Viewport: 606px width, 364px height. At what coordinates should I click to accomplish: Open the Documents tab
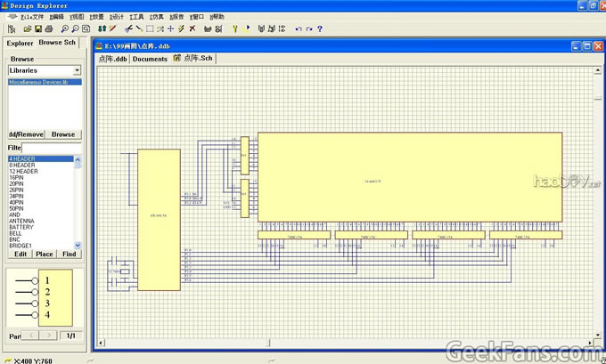pos(150,59)
